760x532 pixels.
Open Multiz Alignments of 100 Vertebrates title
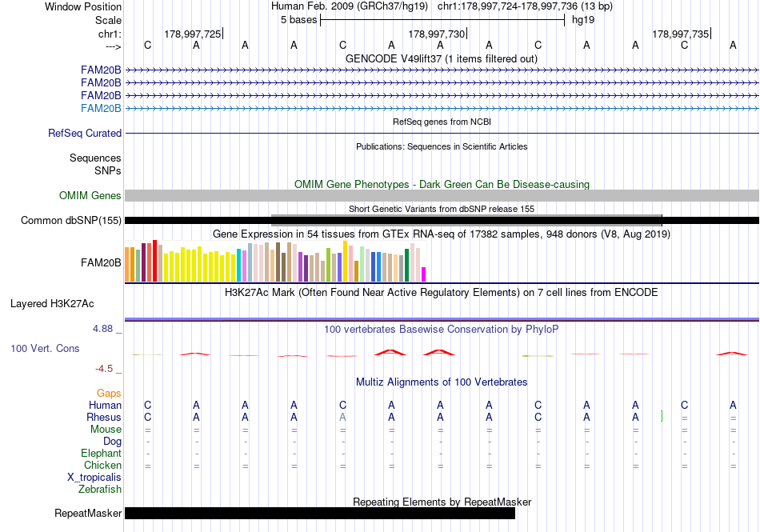(442, 382)
